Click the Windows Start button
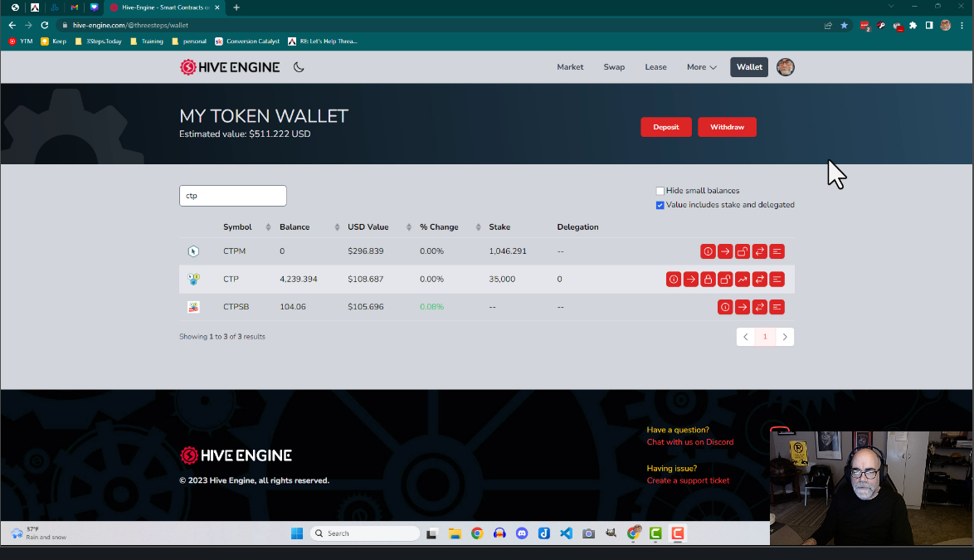 [x=297, y=533]
